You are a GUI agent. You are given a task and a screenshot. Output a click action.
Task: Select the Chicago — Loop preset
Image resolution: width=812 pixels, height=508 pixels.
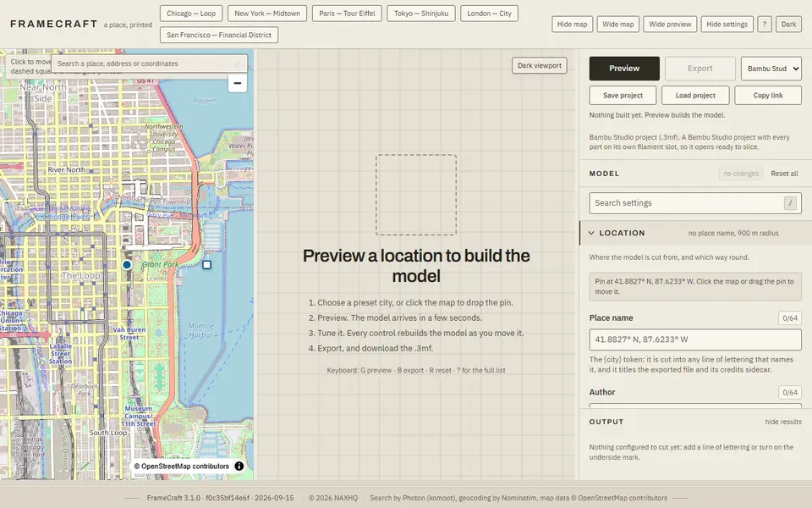(x=191, y=14)
